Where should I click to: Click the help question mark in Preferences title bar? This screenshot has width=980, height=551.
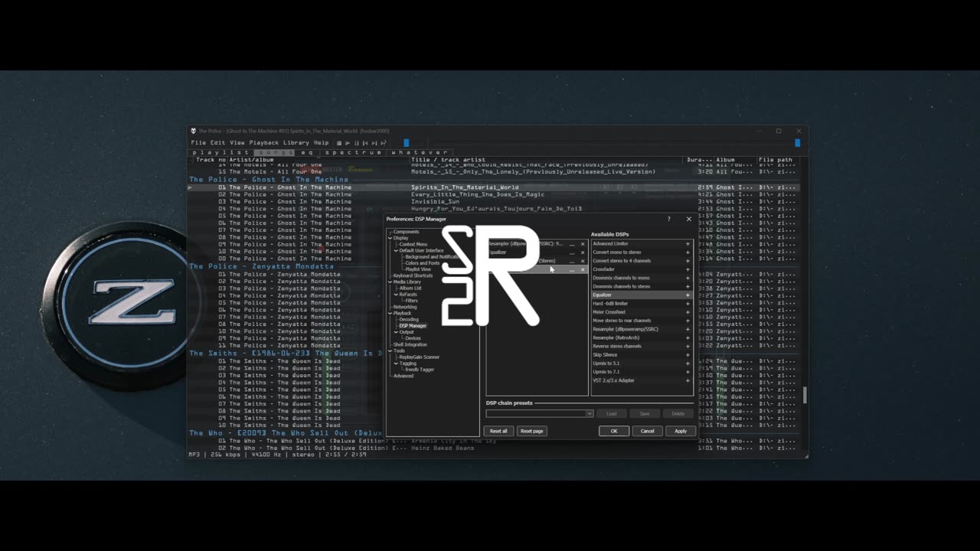point(669,219)
